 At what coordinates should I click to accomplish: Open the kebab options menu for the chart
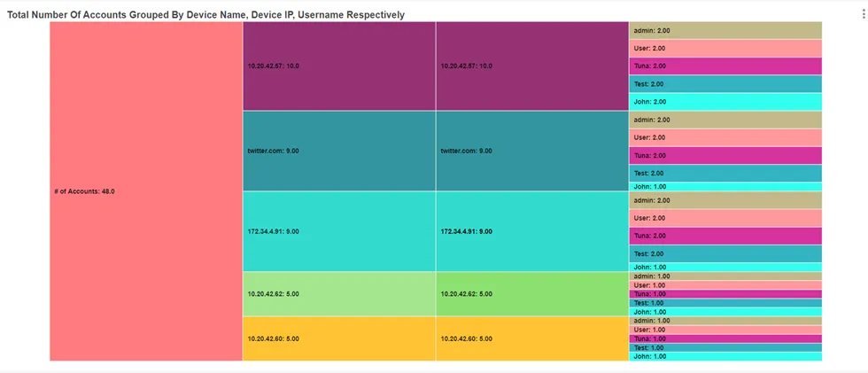(x=864, y=14)
